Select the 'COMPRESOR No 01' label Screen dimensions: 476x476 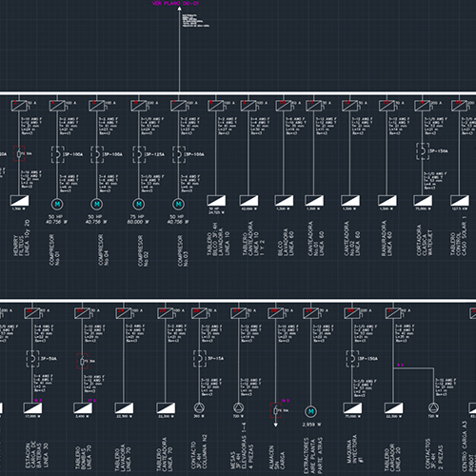tap(54, 250)
